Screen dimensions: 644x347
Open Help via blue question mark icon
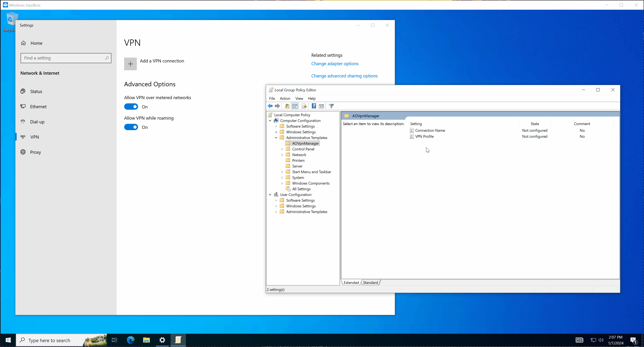click(314, 106)
